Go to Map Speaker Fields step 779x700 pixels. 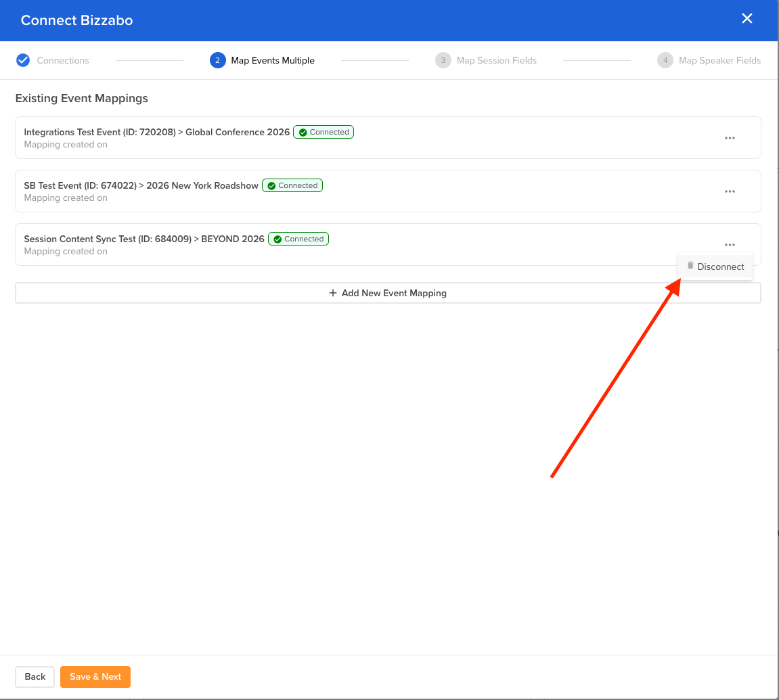719,60
